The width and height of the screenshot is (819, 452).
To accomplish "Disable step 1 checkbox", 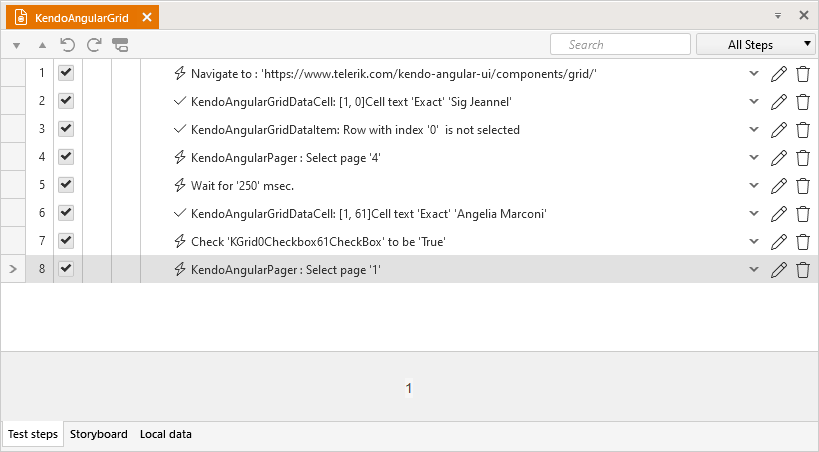I will tap(66, 73).
